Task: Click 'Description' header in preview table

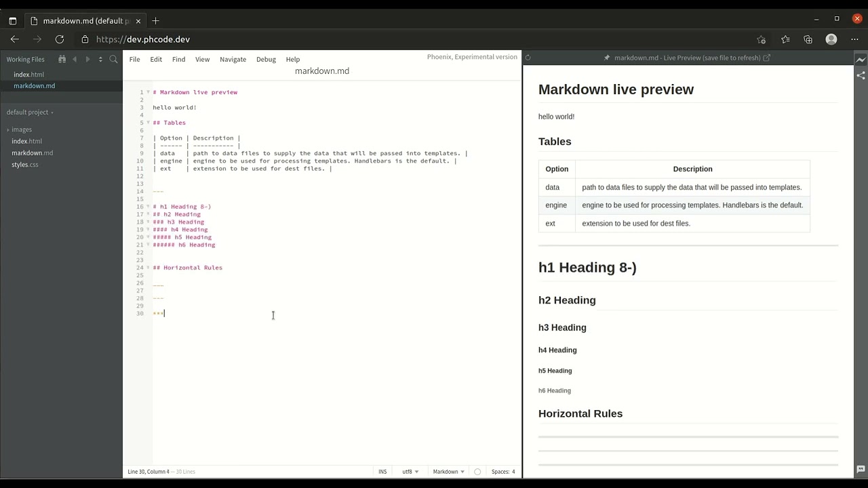Action: pyautogui.click(x=692, y=169)
